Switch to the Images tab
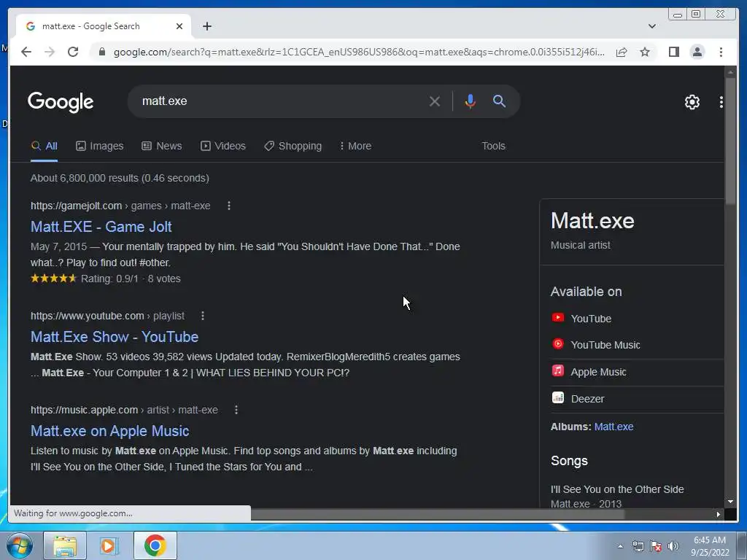 [99, 146]
